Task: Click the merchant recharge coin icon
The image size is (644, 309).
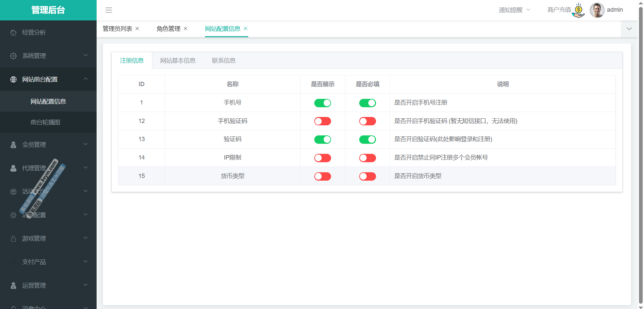Action: [x=579, y=10]
